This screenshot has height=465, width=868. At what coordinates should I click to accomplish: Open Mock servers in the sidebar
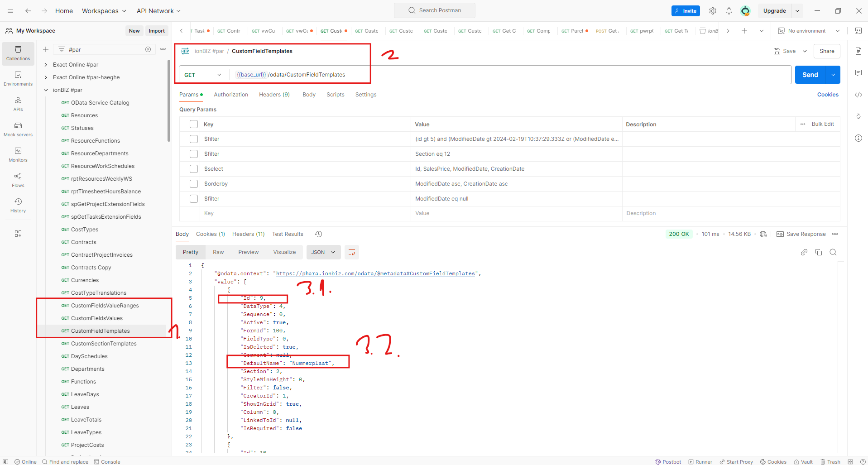point(18,129)
